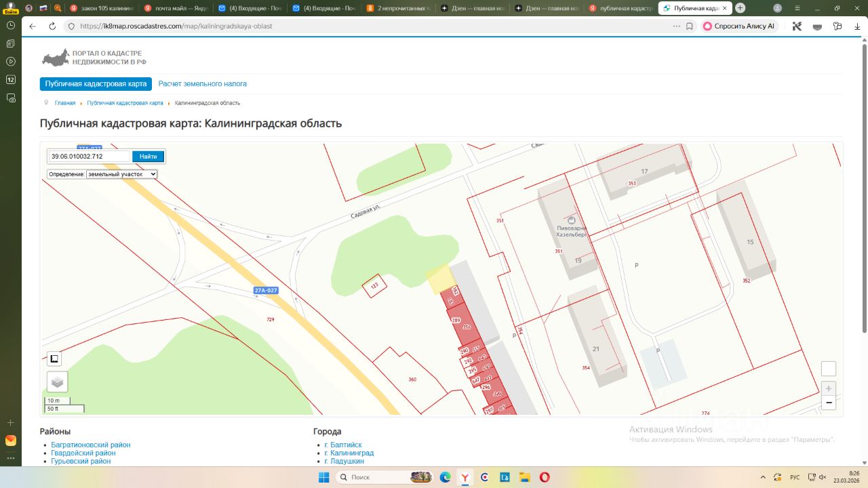Click the bookmark icon in address bar

pyautogui.click(x=690, y=26)
